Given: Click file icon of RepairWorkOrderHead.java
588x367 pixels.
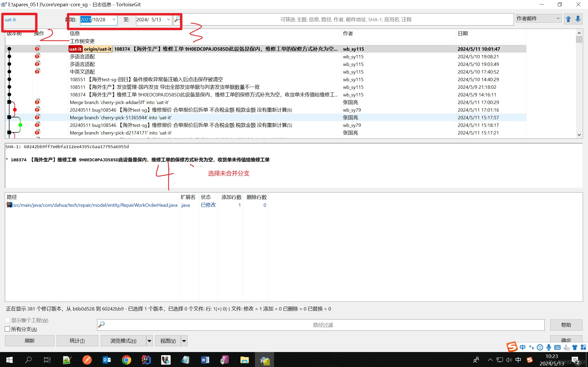Looking at the screenshot, I should 9,205.
